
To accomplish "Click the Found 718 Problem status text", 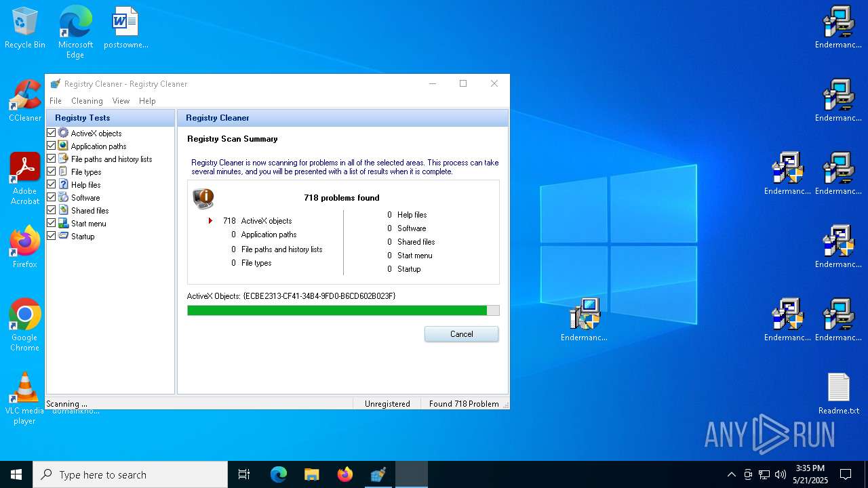I will (464, 404).
